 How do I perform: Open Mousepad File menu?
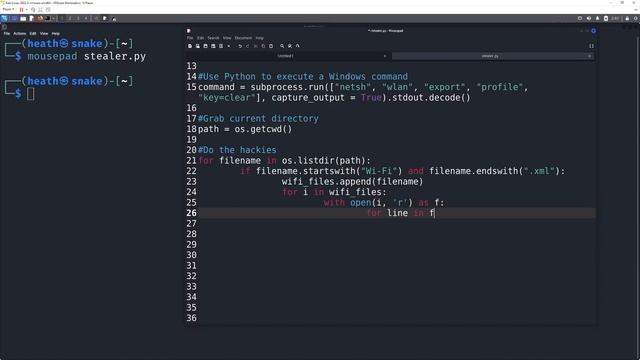pos(190,38)
